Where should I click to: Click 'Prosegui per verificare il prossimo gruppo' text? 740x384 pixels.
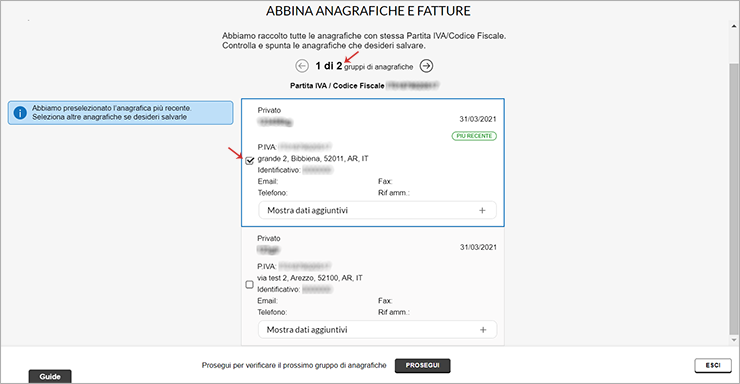tap(294, 365)
